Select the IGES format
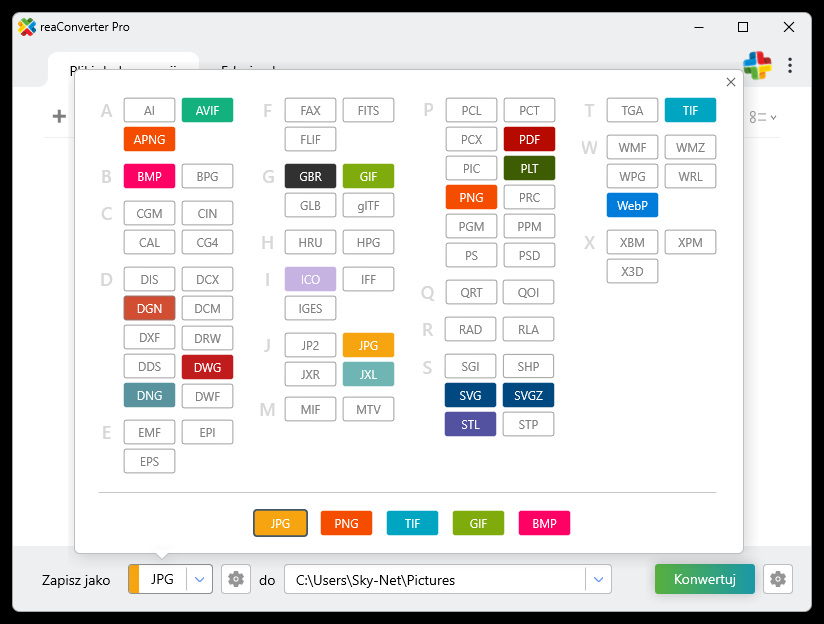This screenshot has width=824, height=624. [310, 308]
